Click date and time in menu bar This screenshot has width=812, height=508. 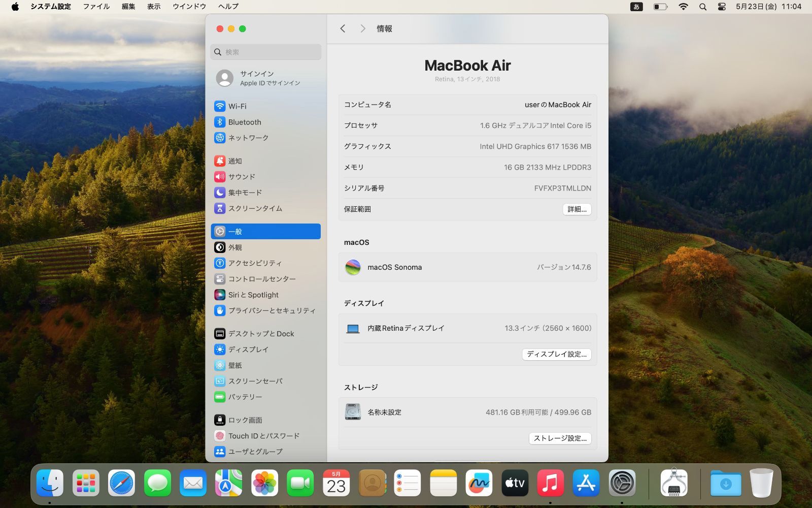tap(768, 7)
